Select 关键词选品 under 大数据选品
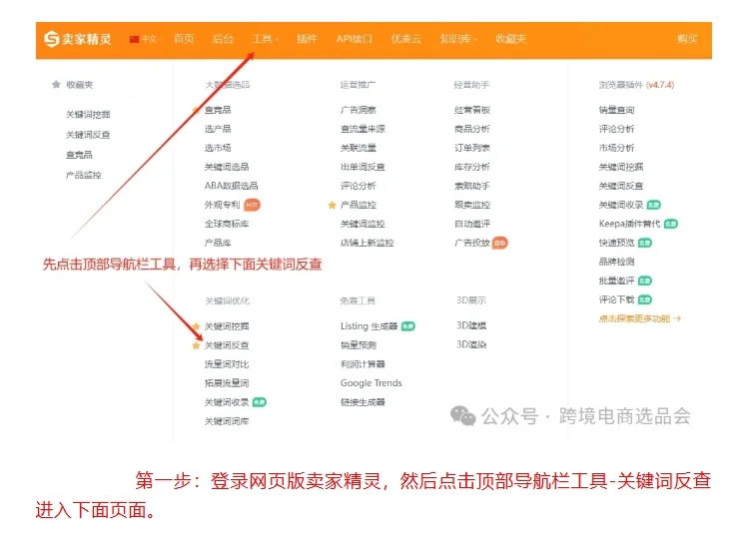 coord(227,167)
